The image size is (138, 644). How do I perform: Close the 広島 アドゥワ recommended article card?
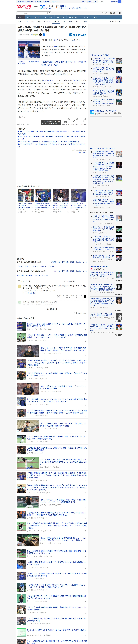pyautogui.click(x=33, y=212)
